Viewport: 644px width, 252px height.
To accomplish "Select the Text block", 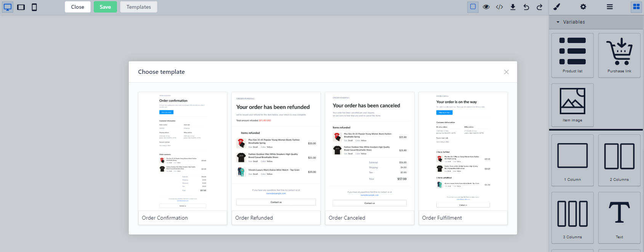I will click(x=619, y=218).
